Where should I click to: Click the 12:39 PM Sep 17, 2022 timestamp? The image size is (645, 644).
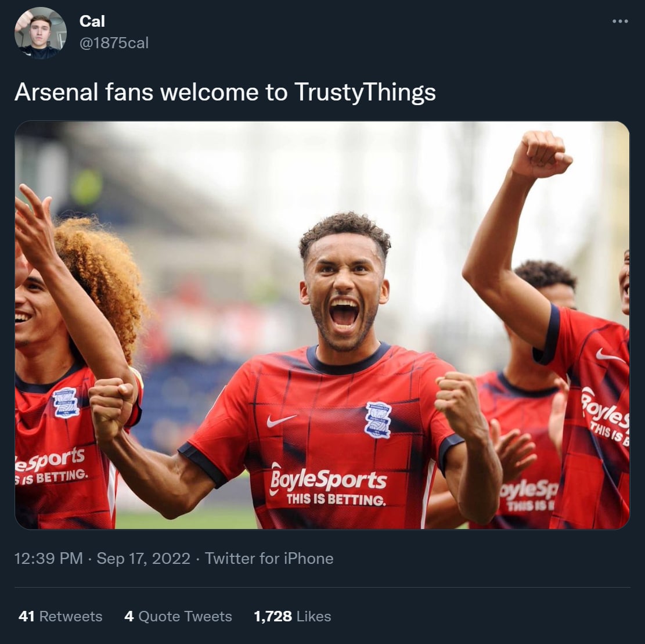point(102,559)
